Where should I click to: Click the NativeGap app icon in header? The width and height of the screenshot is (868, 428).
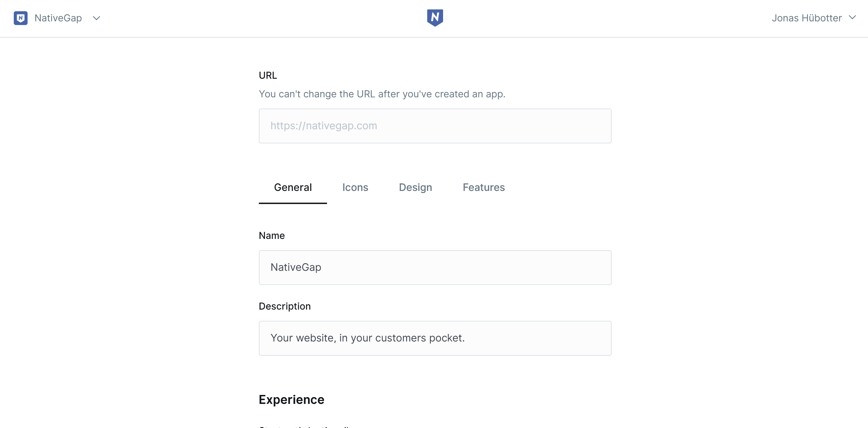[20, 18]
